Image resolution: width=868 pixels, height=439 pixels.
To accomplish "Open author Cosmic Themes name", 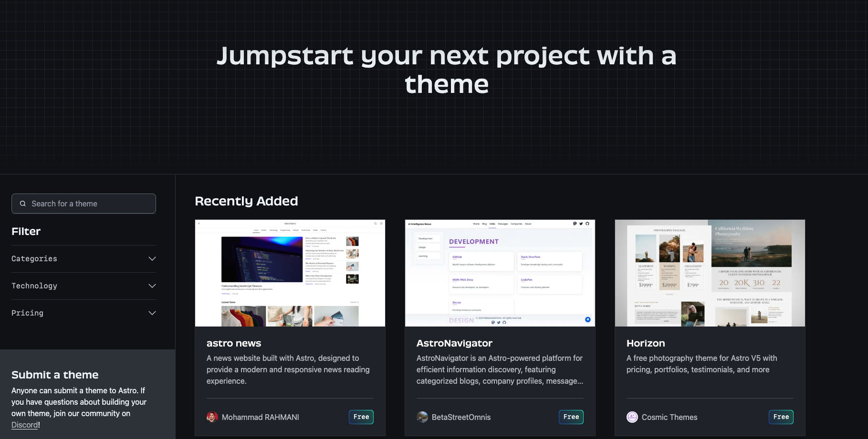I will [669, 417].
